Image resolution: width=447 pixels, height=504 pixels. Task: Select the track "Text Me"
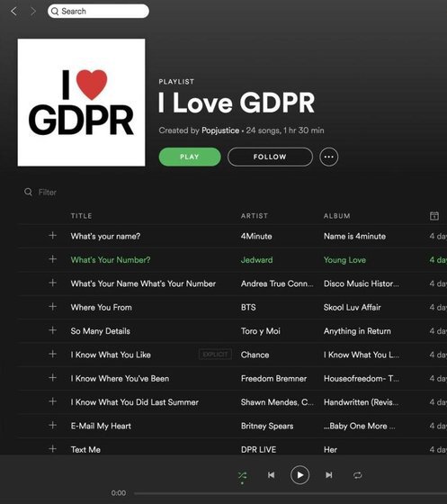click(85, 450)
